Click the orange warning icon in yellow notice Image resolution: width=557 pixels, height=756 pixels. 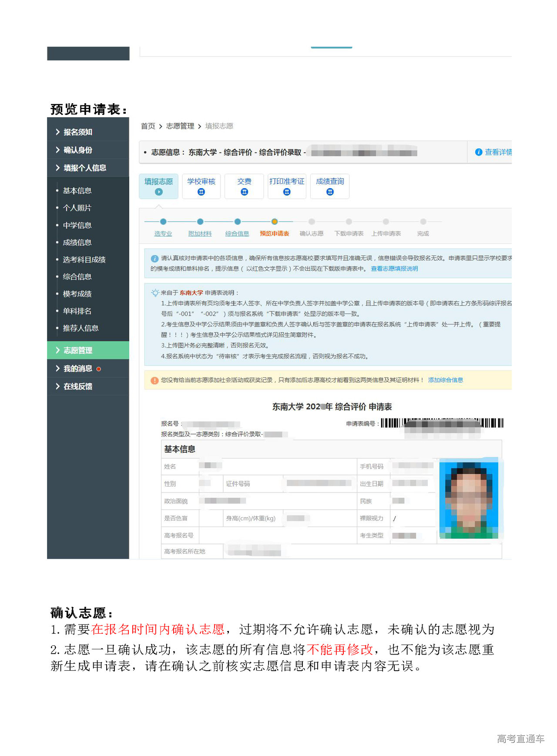click(x=154, y=380)
